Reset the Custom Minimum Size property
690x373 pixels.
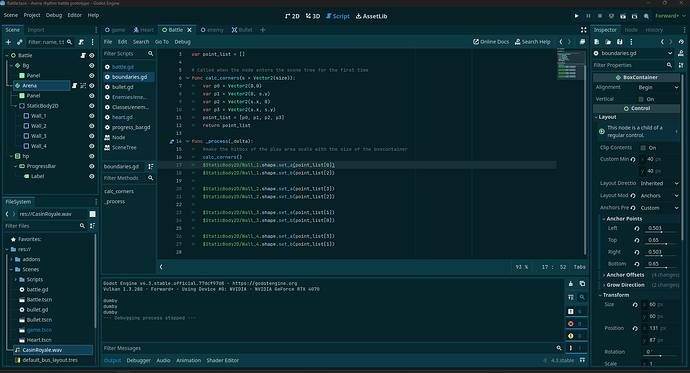[633, 159]
